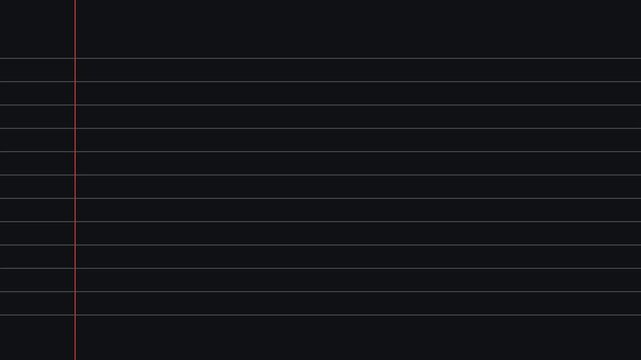Screen dimensions: 641x360
Task: Click the bottommost horizontal ruled line
Action: (320, 315)
